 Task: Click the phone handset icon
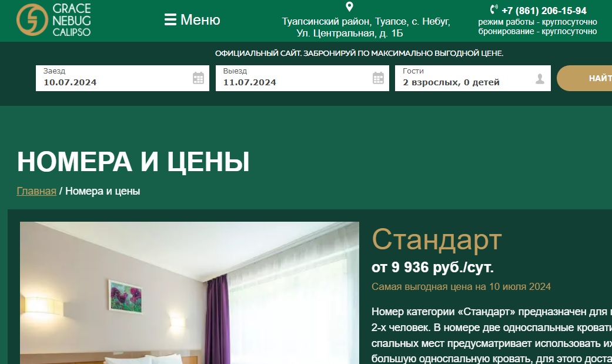(x=493, y=9)
